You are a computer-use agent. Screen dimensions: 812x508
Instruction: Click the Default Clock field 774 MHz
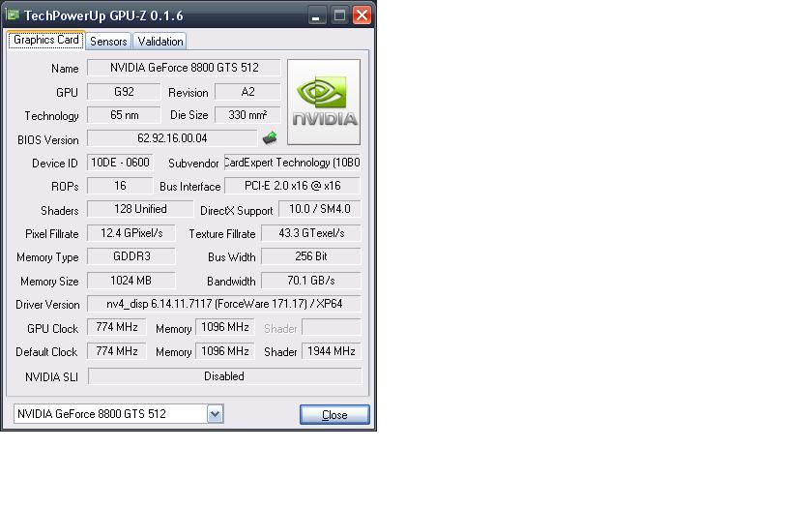point(117,351)
